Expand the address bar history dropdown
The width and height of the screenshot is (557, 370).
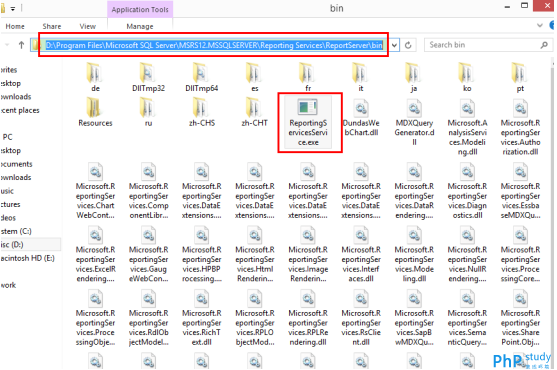[x=394, y=45]
